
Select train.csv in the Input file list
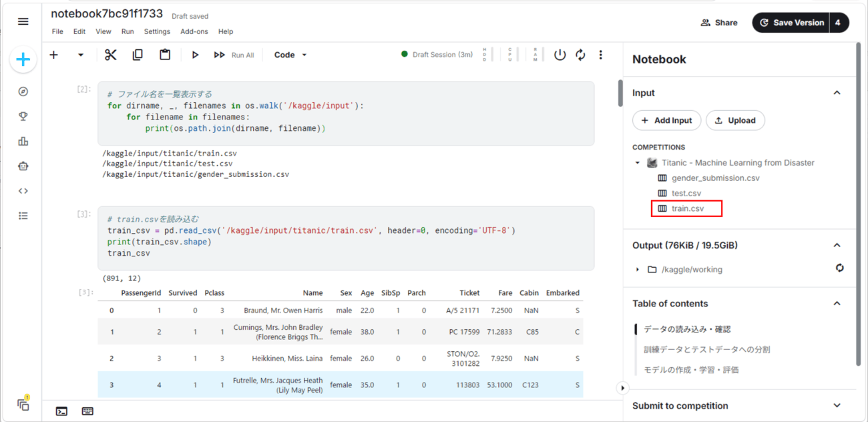click(x=686, y=208)
